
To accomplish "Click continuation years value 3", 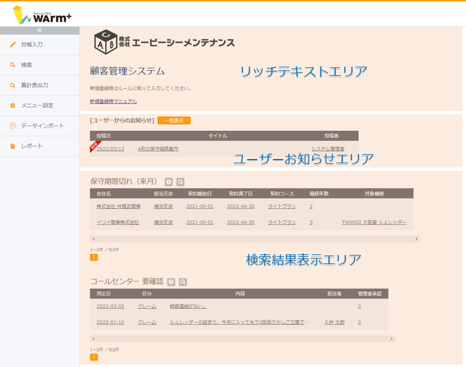I will tap(311, 222).
